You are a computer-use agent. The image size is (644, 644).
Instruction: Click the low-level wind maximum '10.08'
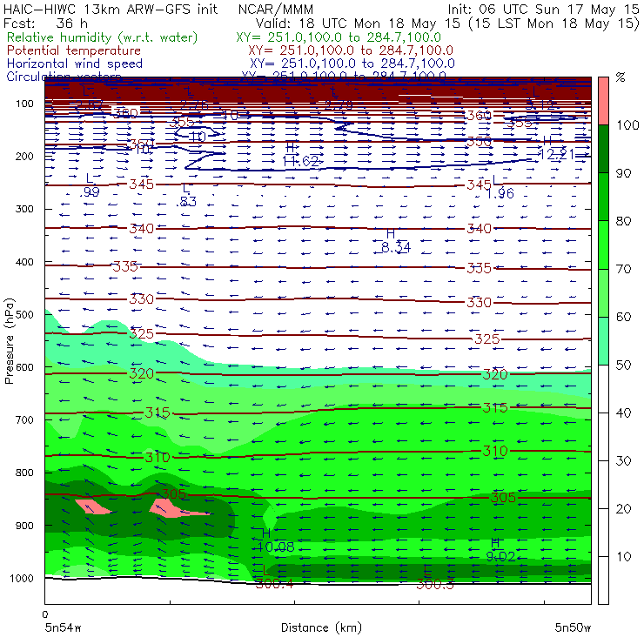[x=276, y=547]
